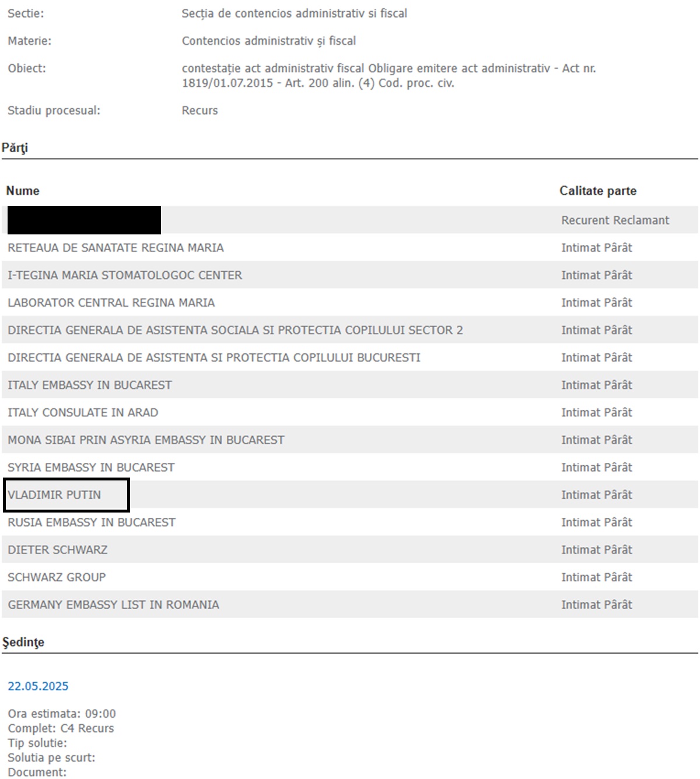Viewport: 700px width, 779px height.
Task: Click the SECTOR 2 child protection directorate name
Action: (235, 330)
